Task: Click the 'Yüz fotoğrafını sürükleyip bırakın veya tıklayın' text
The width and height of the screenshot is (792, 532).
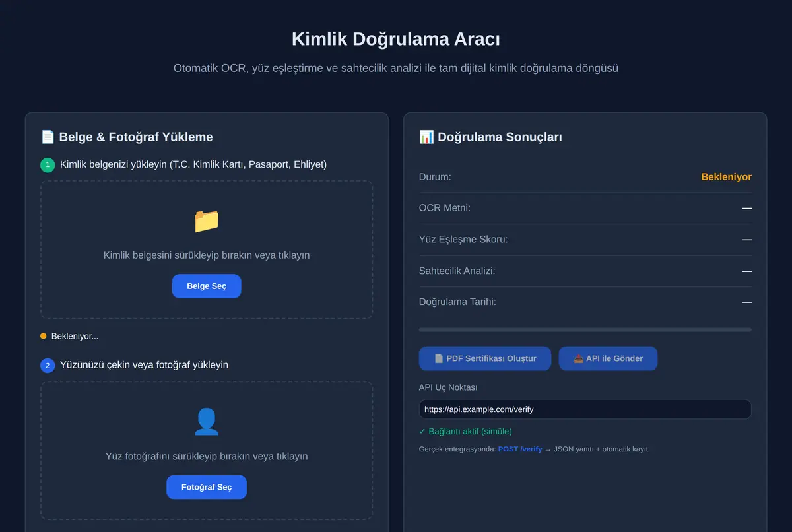Action: pos(207,456)
